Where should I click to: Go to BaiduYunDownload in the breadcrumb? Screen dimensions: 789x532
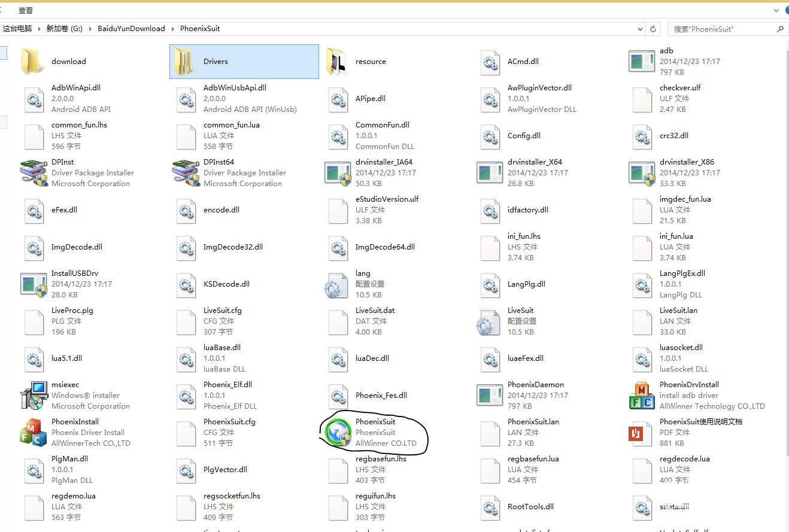click(x=131, y=29)
